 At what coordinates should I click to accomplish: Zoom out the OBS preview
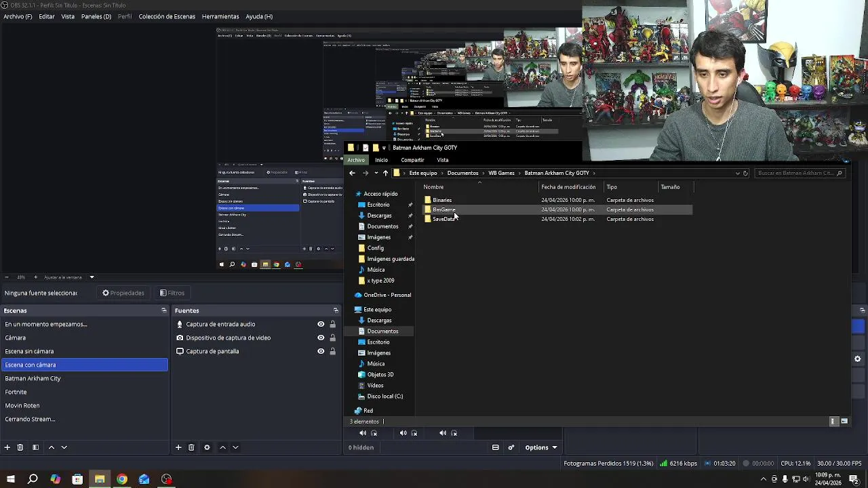tap(6, 277)
